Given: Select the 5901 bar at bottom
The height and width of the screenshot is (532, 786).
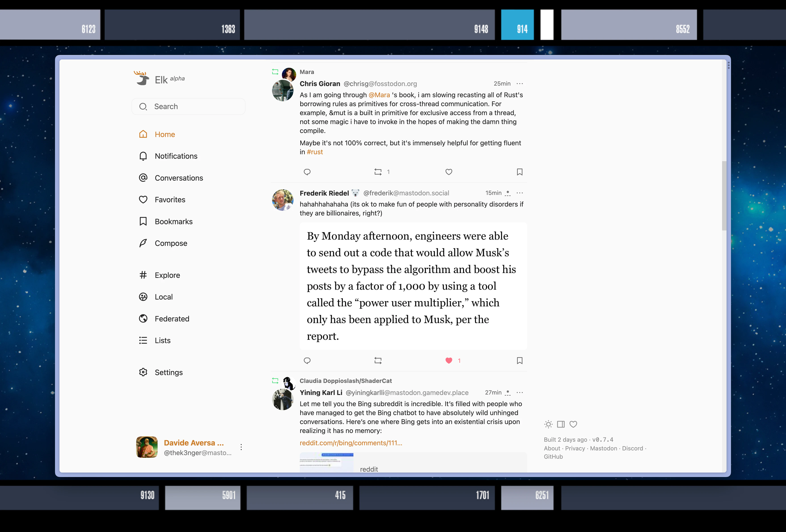Looking at the screenshot, I should 203,498.
